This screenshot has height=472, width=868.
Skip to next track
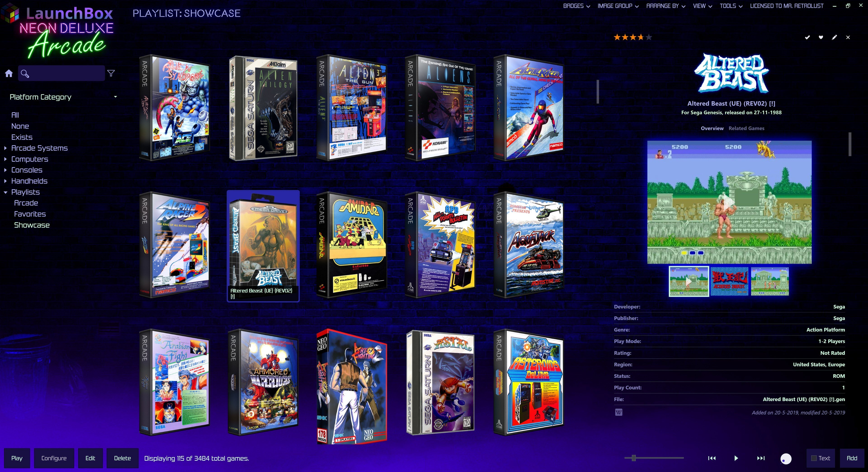(761, 458)
